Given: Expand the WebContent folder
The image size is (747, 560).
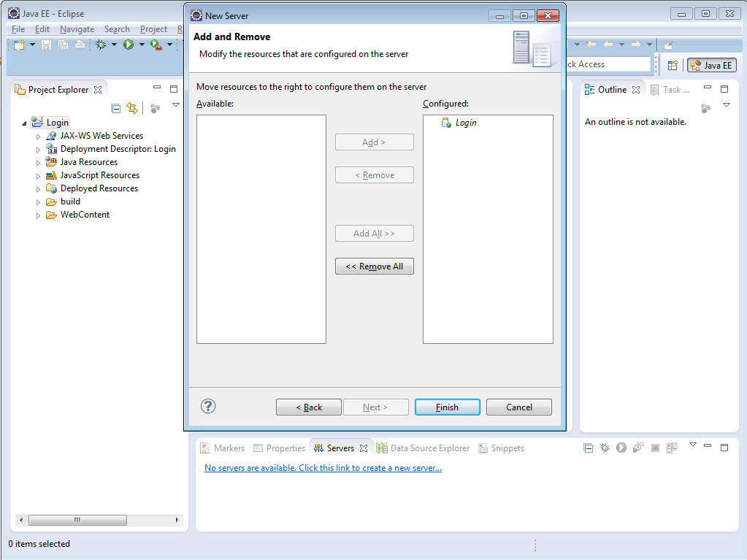Looking at the screenshot, I should [x=38, y=215].
